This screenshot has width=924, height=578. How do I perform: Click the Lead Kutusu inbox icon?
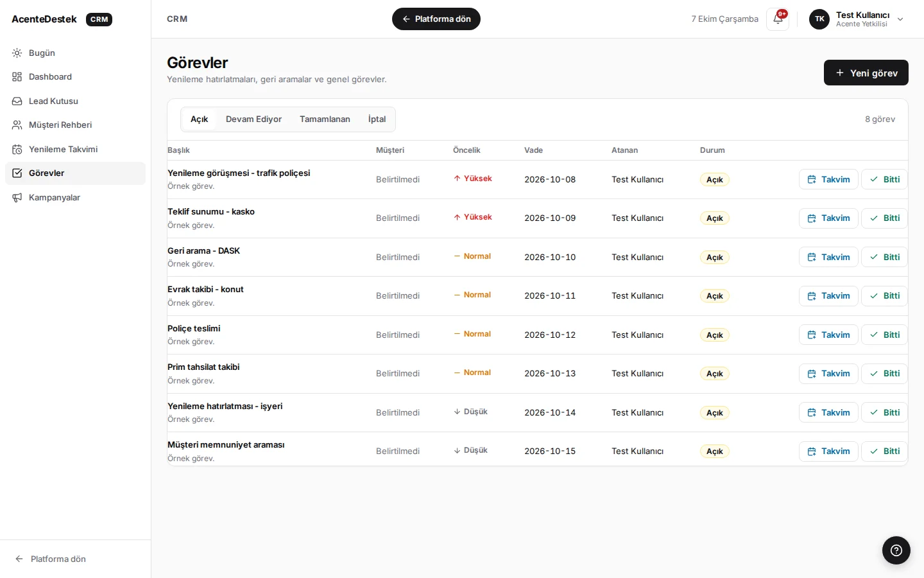click(x=17, y=101)
